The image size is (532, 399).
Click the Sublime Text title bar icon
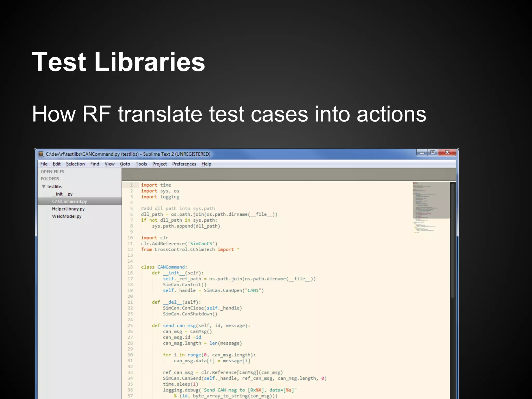(x=41, y=154)
